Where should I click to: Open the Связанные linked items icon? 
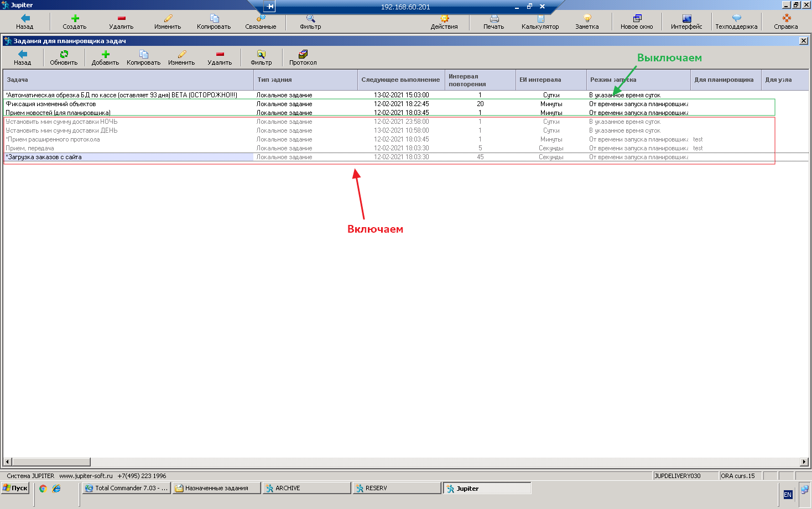click(261, 18)
